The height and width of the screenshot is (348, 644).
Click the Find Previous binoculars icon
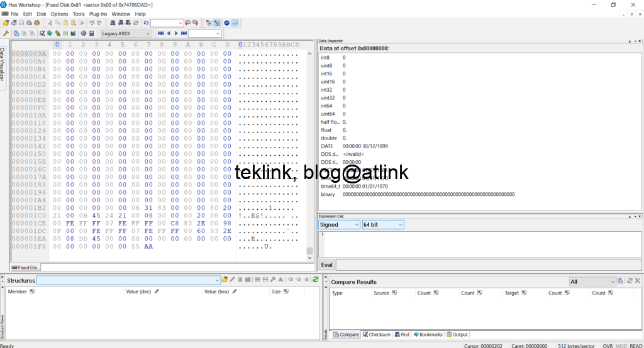point(121,23)
